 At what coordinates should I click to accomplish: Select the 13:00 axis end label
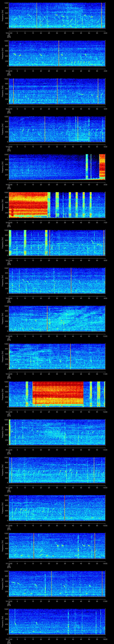tap(105, 450)
